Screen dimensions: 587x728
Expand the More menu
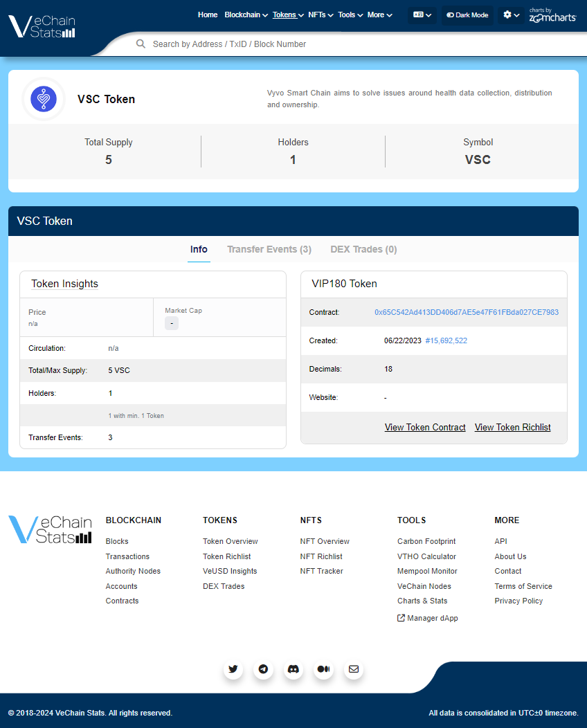[380, 15]
